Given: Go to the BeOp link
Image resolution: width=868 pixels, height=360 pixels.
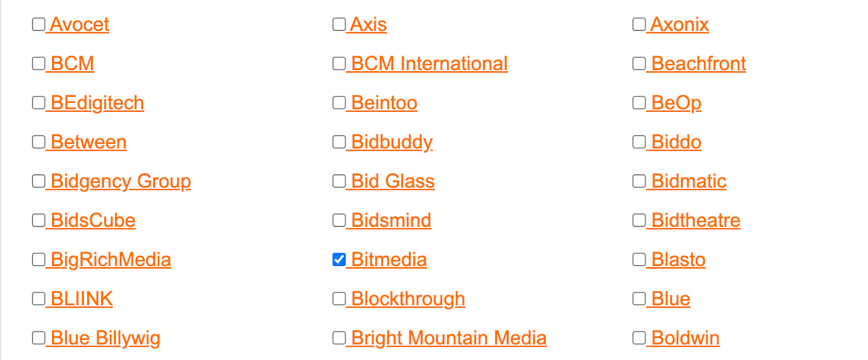Looking at the screenshot, I should 676,103.
